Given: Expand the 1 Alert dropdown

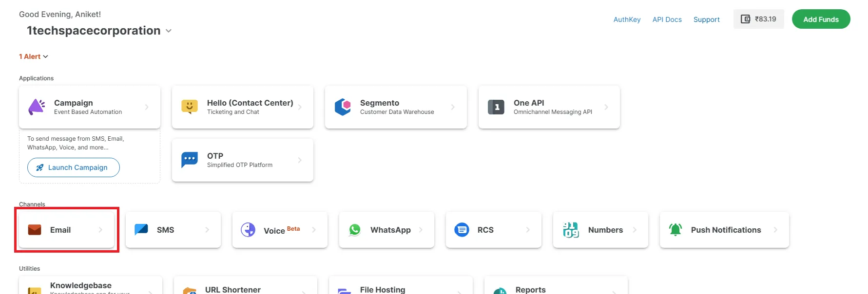Looking at the screenshot, I should coord(34,56).
